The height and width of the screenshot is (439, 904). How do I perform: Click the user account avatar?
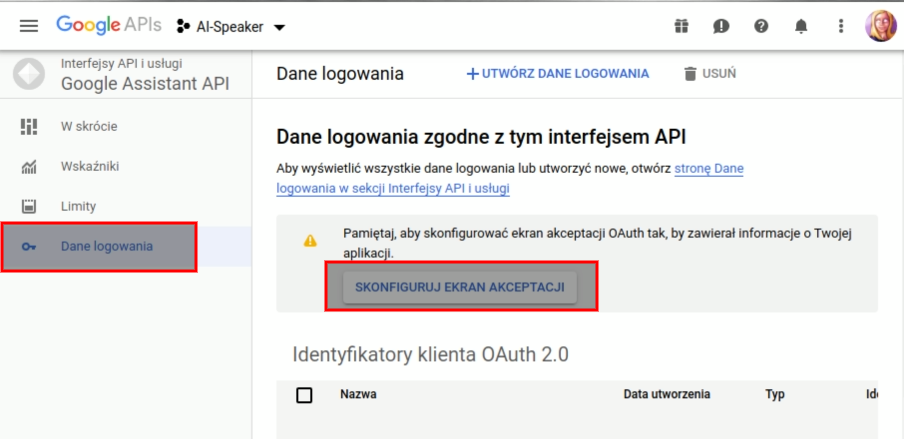(x=880, y=26)
